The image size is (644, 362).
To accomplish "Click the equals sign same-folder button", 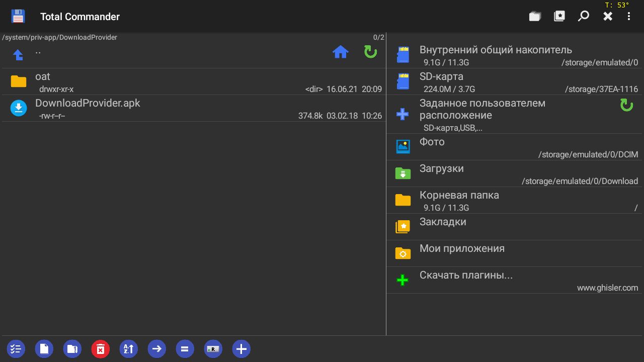I will pos(185,349).
